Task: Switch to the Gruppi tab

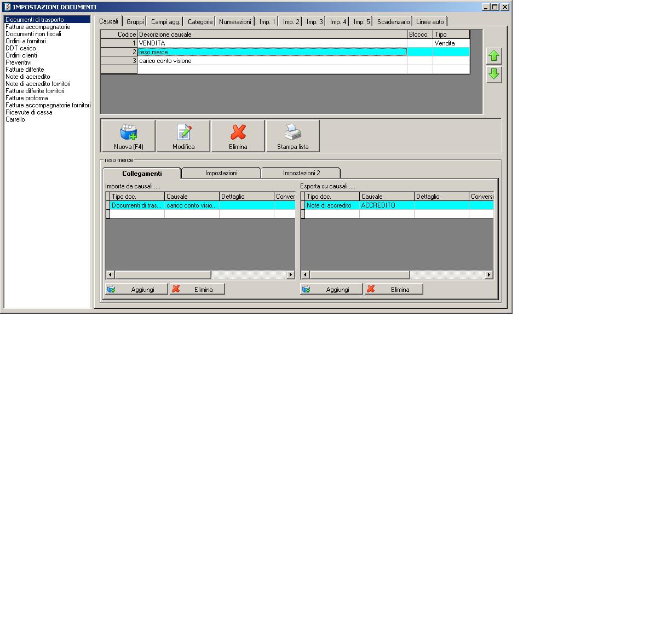Action: tap(135, 21)
